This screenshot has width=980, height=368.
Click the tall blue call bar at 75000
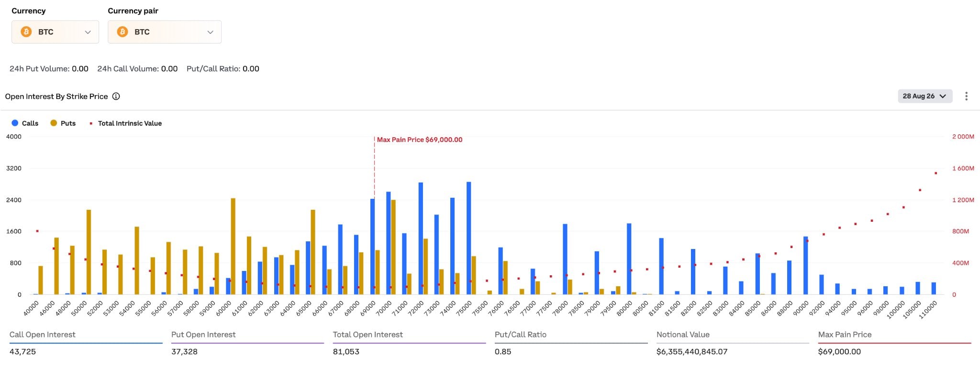point(469,238)
